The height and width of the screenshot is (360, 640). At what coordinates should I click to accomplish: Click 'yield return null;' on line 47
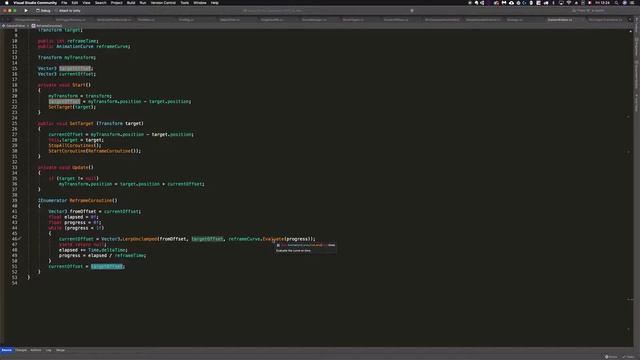(82, 244)
